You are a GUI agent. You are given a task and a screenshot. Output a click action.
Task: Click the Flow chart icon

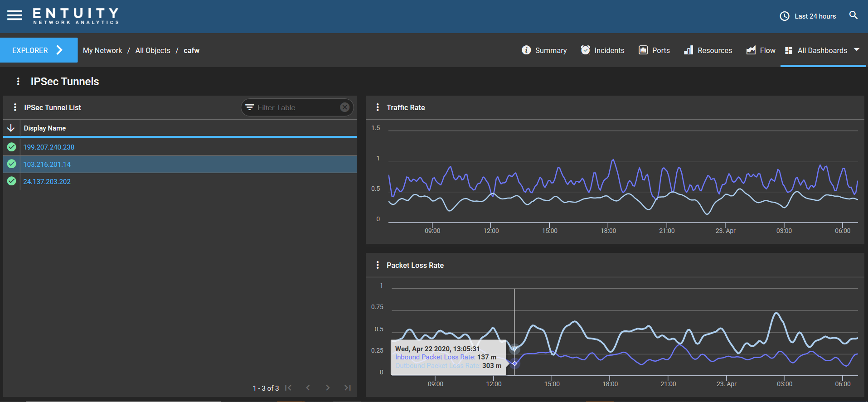[751, 50]
